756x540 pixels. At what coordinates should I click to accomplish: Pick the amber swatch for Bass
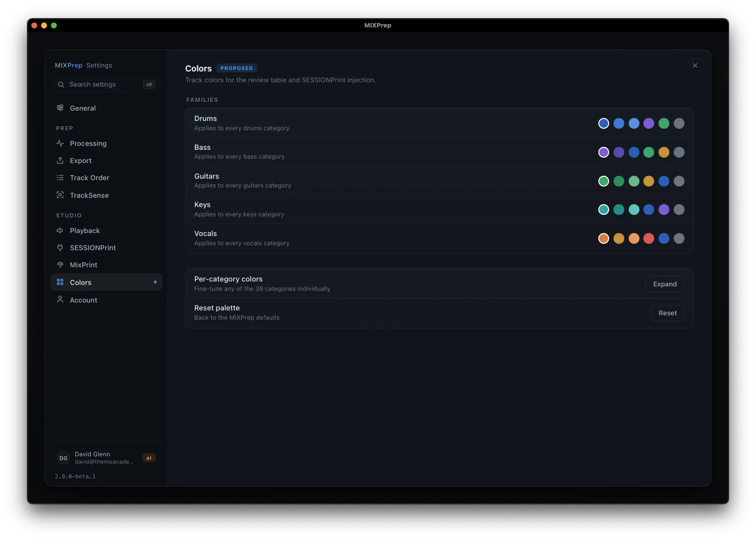click(x=664, y=152)
